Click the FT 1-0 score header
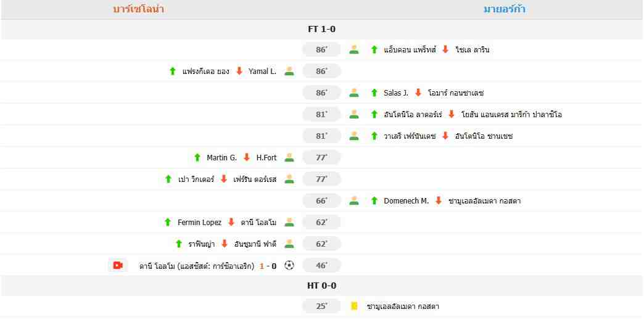Screen dimensions: 644x325 click(321, 29)
